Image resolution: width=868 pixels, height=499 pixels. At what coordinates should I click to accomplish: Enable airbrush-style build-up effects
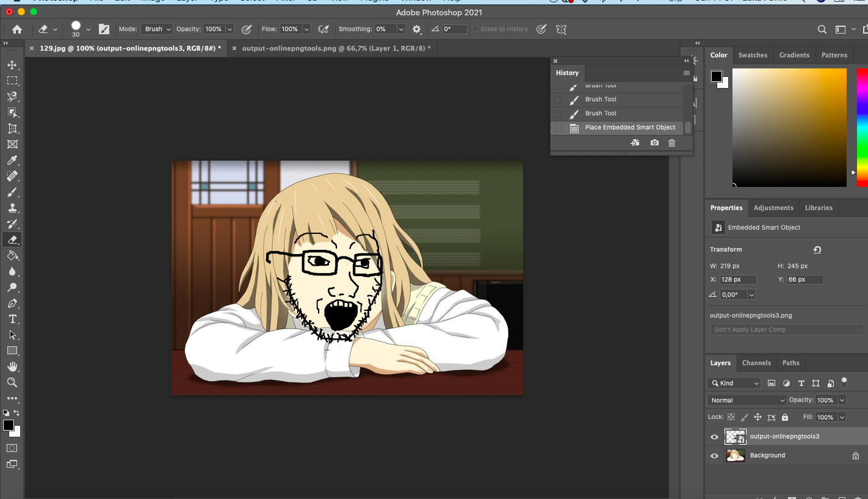pos(324,29)
